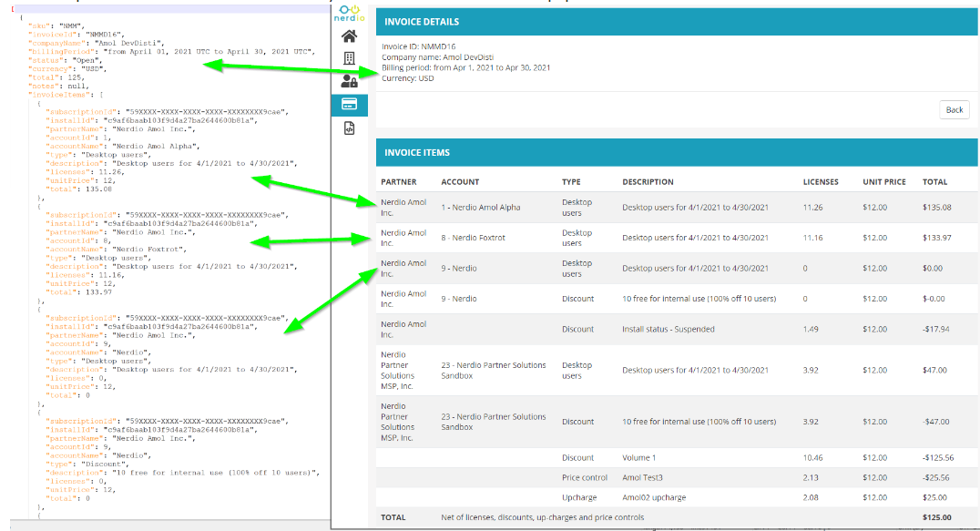Click total cell '-$125.56'
The height and width of the screenshot is (531, 980).
[938, 458]
